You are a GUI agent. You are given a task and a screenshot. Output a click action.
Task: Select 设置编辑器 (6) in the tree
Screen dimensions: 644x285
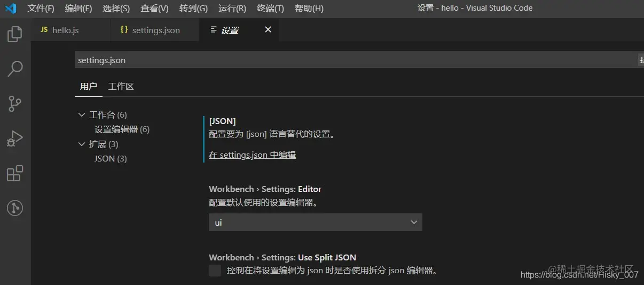(x=122, y=129)
